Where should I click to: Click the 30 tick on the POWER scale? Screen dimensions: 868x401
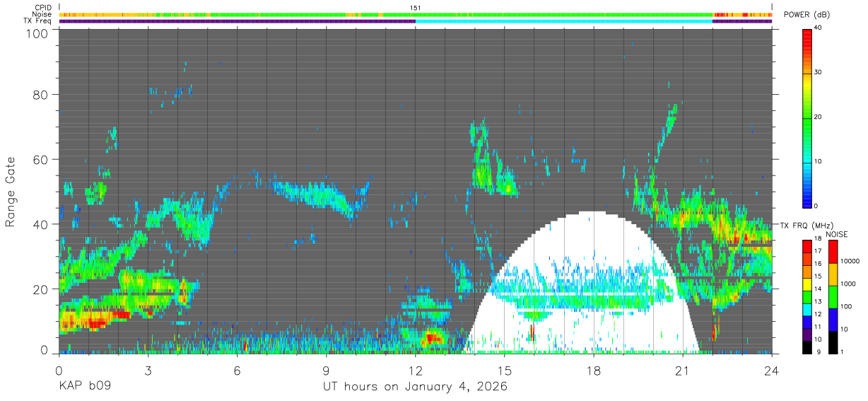(x=819, y=73)
